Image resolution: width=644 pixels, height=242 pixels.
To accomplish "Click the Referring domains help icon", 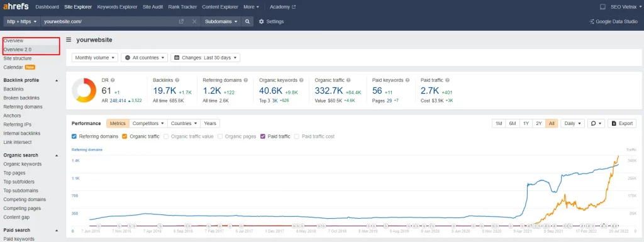I will click(245, 80).
